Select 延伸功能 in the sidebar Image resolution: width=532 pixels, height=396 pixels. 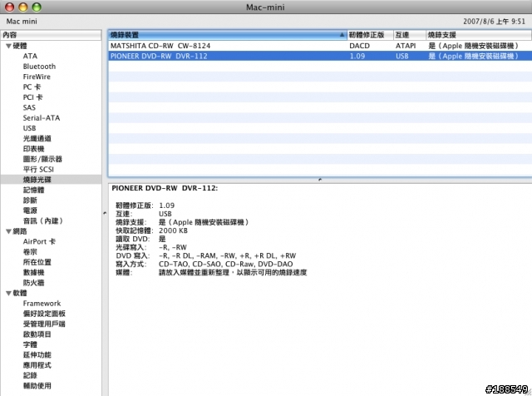(x=37, y=355)
